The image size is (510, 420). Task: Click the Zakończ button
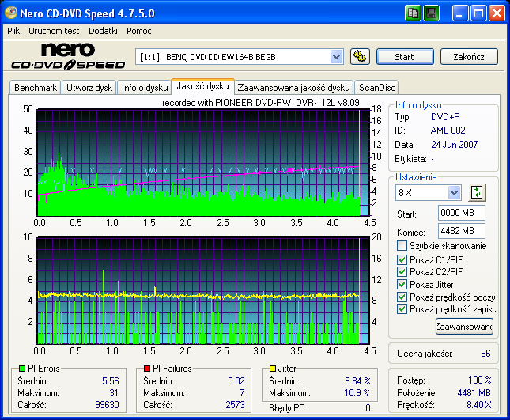[x=469, y=57]
